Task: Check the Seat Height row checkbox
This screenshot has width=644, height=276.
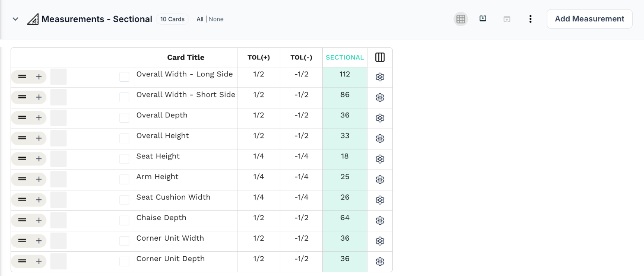Action: pos(124,159)
